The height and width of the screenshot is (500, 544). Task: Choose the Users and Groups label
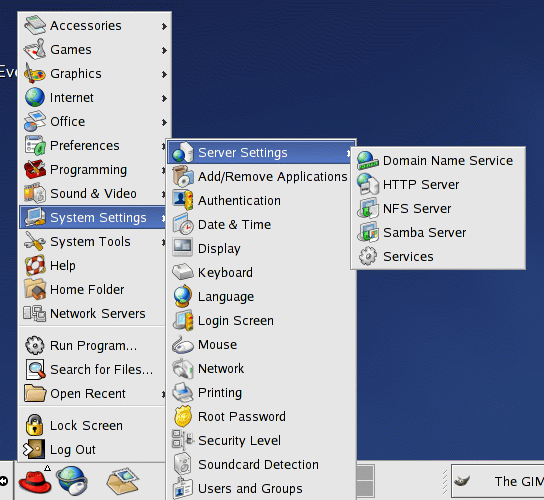coord(250,488)
